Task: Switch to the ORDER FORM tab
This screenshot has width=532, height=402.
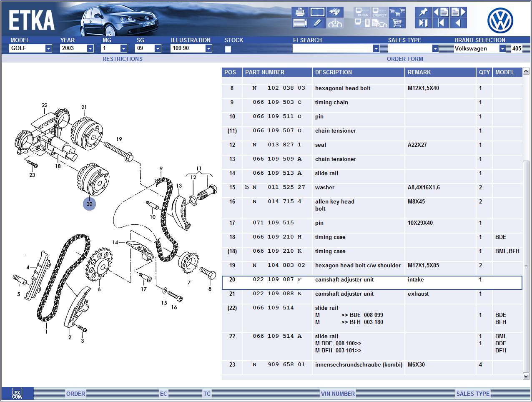Action: 405,59
